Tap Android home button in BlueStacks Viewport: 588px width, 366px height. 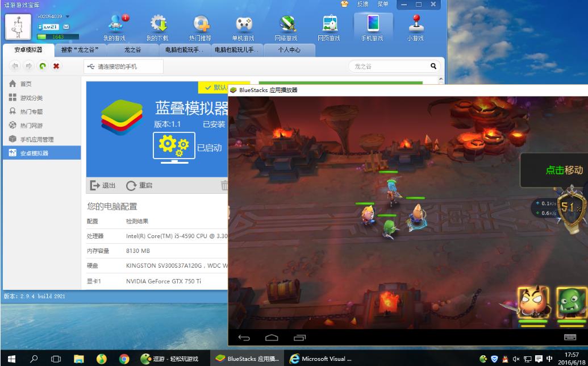[x=272, y=338]
